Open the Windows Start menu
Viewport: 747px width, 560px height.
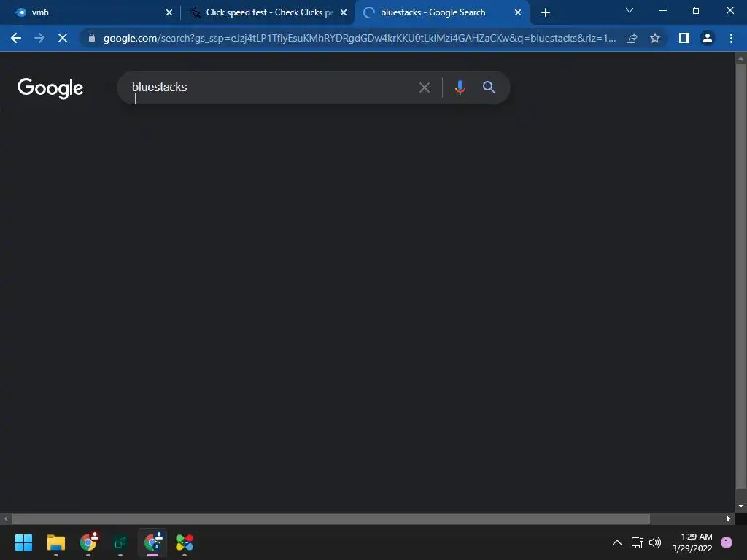(x=24, y=542)
